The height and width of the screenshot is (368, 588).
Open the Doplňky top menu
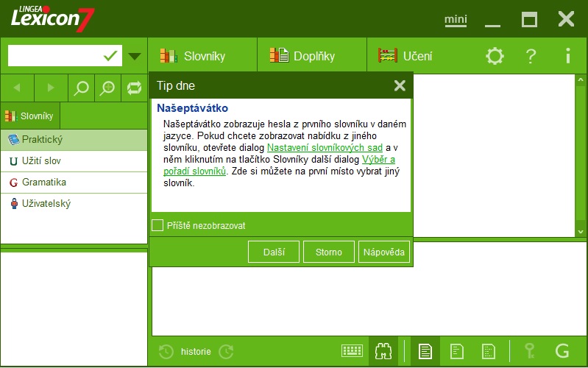312,55
